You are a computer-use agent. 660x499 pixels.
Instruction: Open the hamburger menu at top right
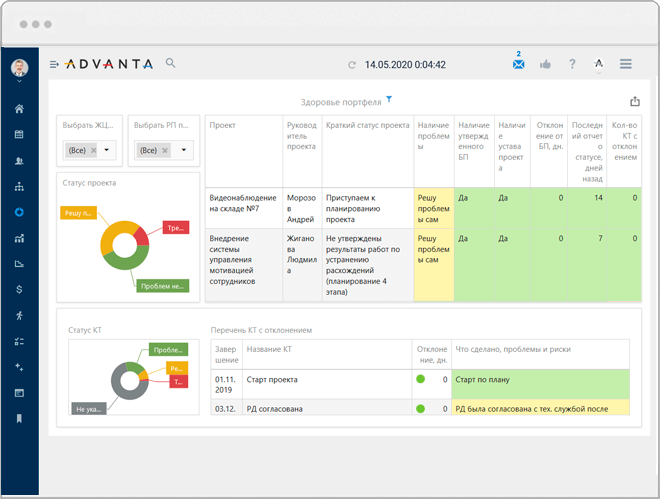tap(625, 64)
